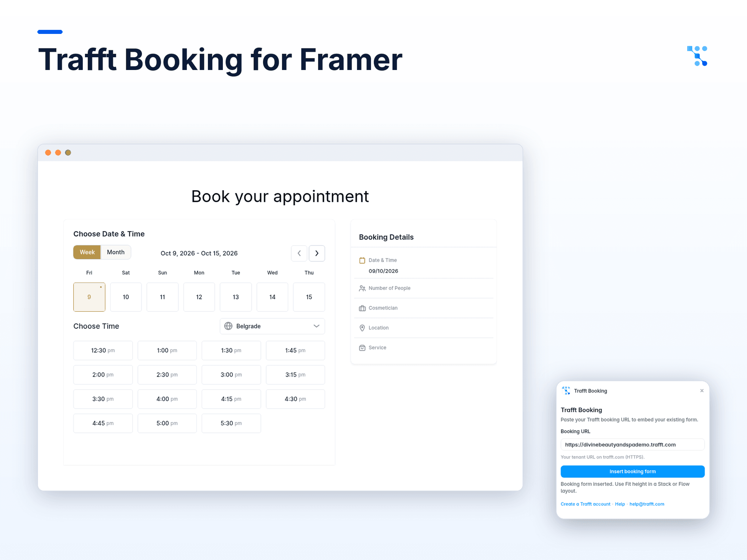The width and height of the screenshot is (747, 560).
Task: Click the bag icon beside Service
Action: click(x=362, y=348)
